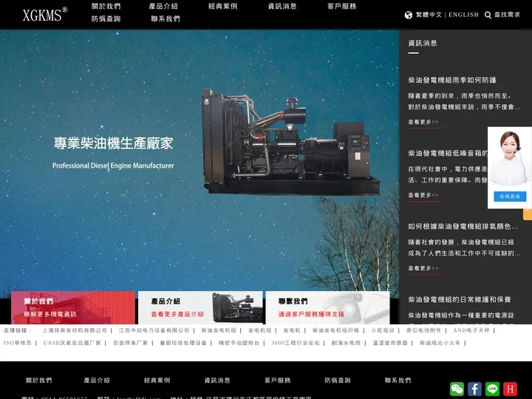
Task: Open friend link 发电机组
Action: (259, 330)
